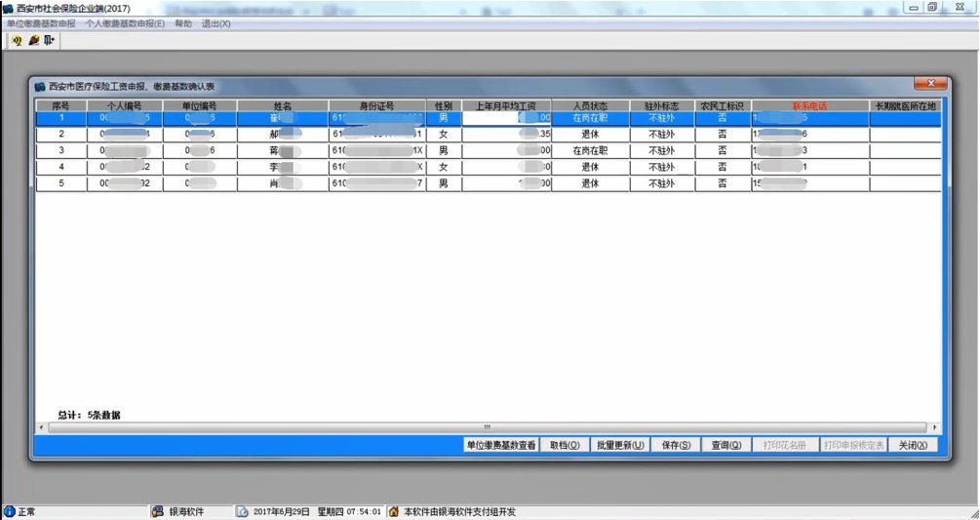Click the 银海软件 status bar icon

tap(158, 511)
